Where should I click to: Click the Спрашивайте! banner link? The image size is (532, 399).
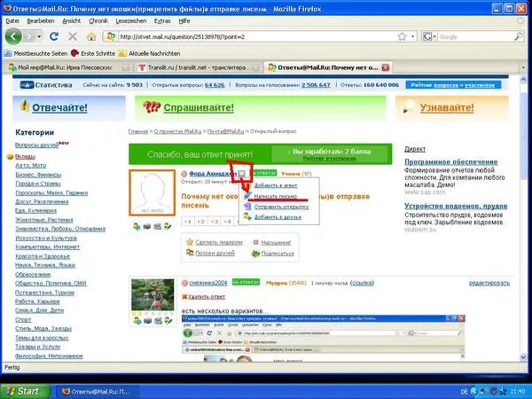tap(199, 107)
